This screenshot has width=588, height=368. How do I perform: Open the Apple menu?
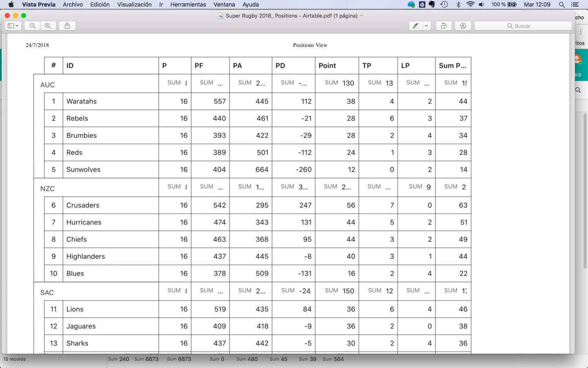(x=11, y=4)
